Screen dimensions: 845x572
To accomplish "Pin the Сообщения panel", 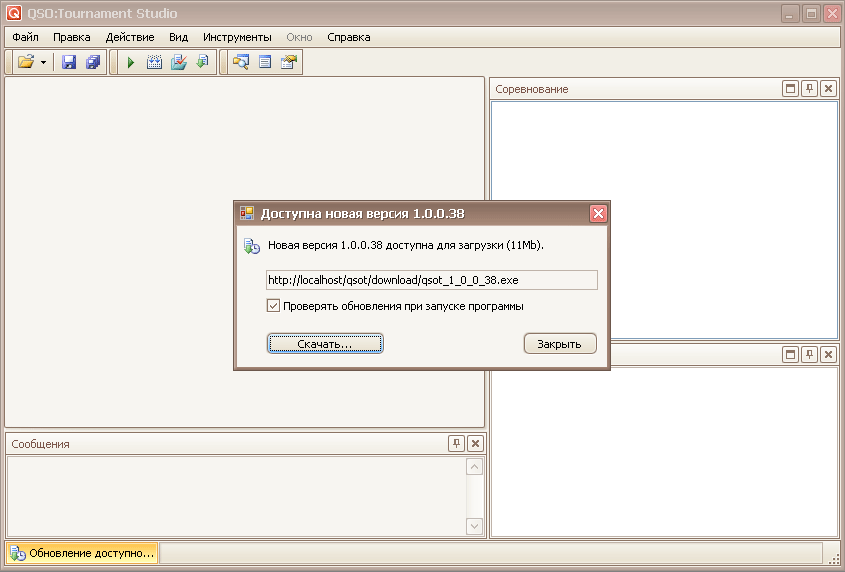I will click(456, 443).
